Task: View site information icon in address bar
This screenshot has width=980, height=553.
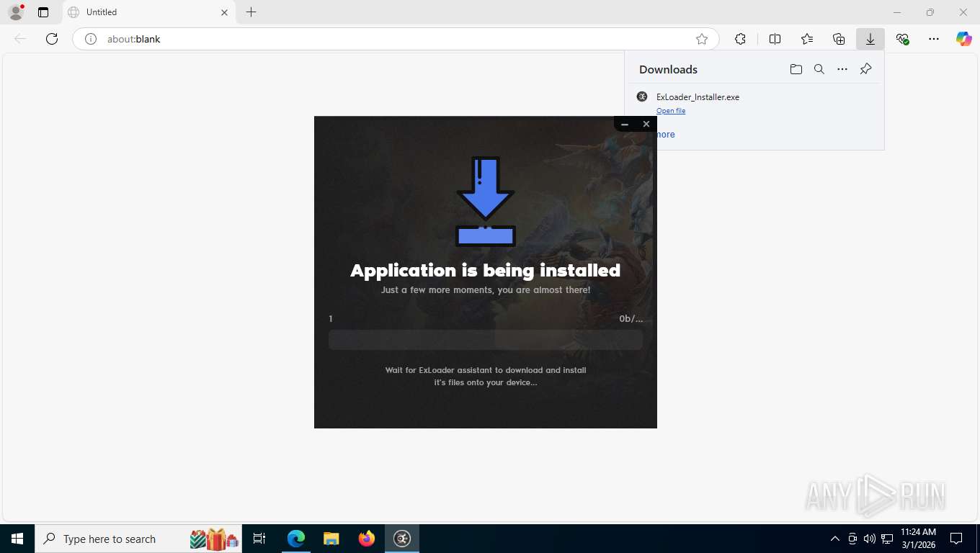Action: [91, 39]
